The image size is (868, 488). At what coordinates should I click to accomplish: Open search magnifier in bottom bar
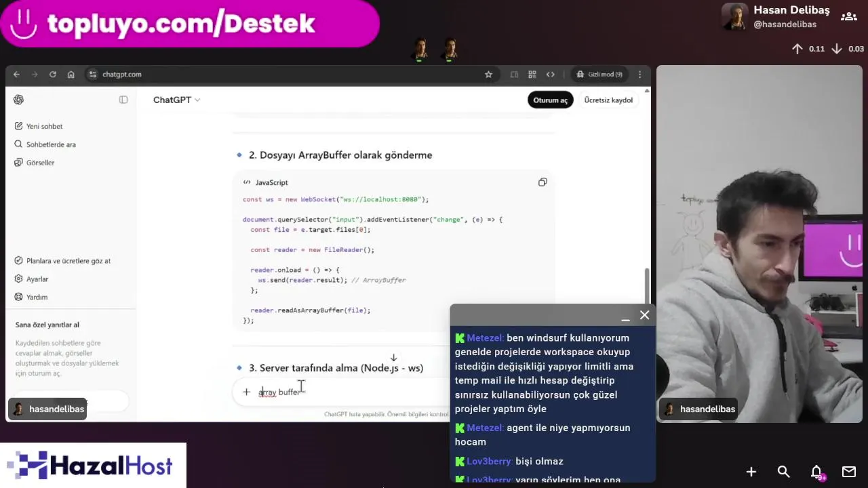tap(784, 472)
